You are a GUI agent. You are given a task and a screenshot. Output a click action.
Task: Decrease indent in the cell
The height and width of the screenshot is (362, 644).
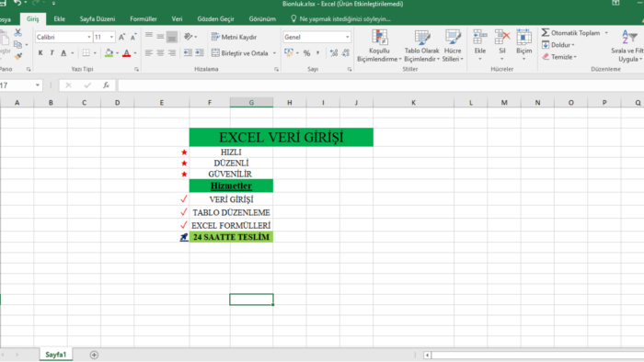[188, 53]
